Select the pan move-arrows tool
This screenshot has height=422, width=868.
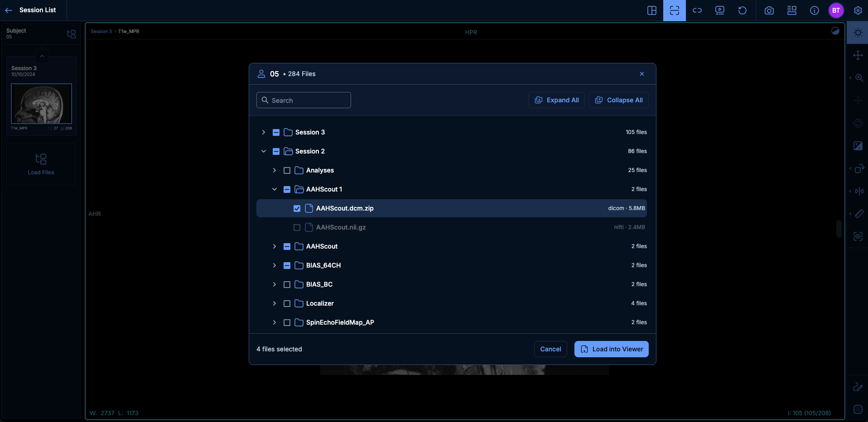click(x=858, y=55)
